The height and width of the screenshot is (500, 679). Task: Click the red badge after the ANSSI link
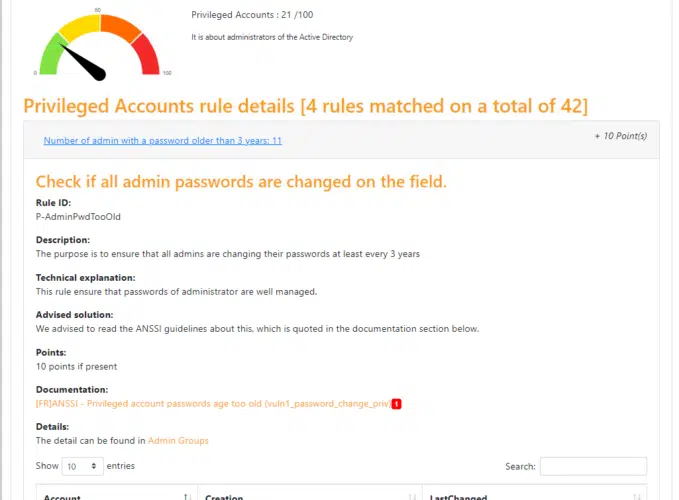click(396, 404)
